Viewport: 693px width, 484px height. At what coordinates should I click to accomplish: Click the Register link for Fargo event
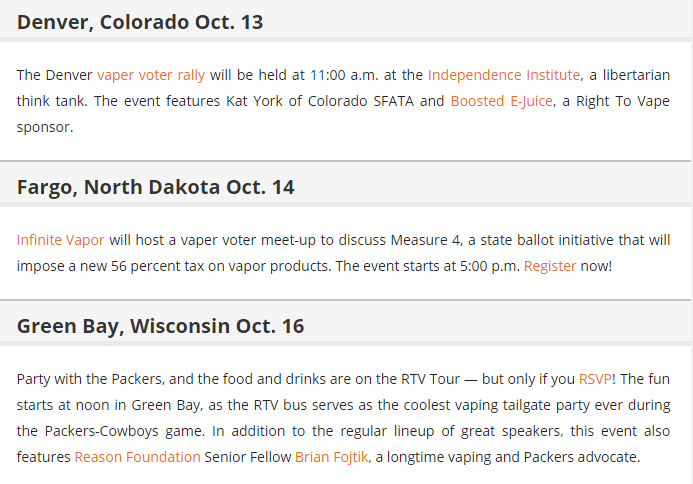[550, 266]
